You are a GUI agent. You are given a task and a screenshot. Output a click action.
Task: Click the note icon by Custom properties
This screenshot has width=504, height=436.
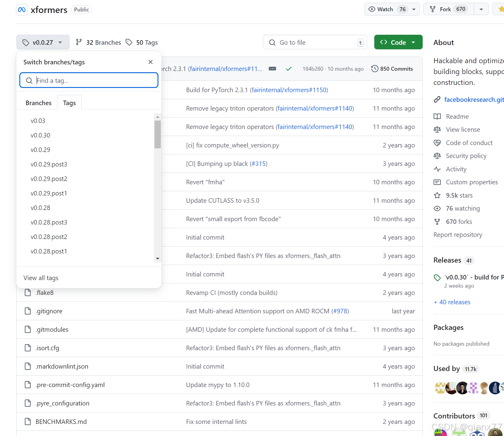[437, 182]
